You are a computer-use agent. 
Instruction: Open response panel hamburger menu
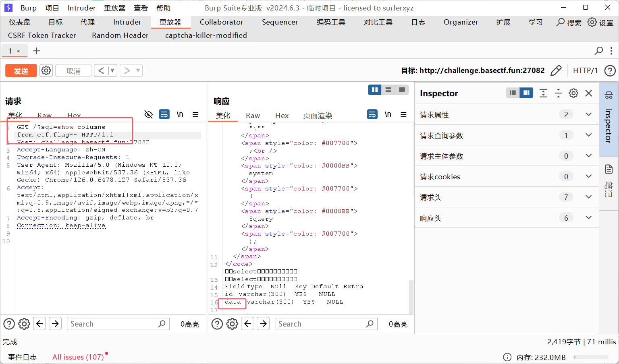[x=403, y=115]
